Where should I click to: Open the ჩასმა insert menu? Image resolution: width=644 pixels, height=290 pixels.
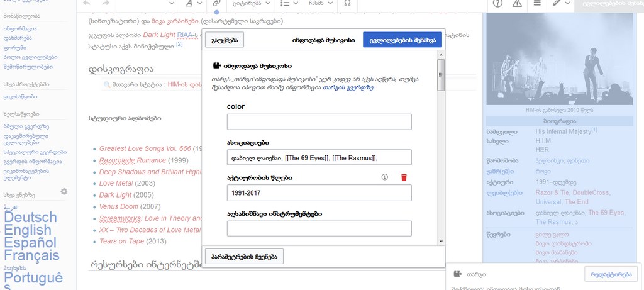320,3
